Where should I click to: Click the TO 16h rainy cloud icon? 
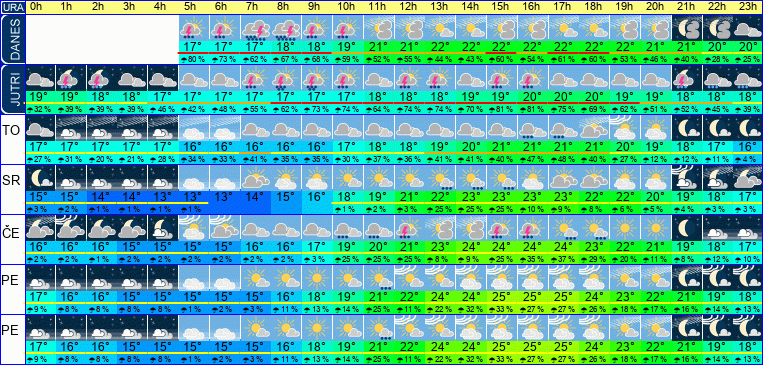click(x=533, y=128)
